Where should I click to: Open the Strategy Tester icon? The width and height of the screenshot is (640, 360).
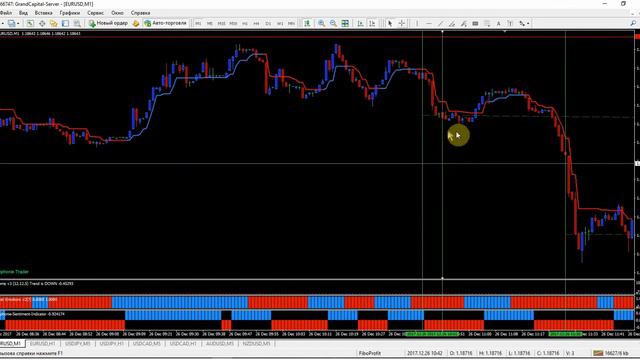[x=77, y=24]
